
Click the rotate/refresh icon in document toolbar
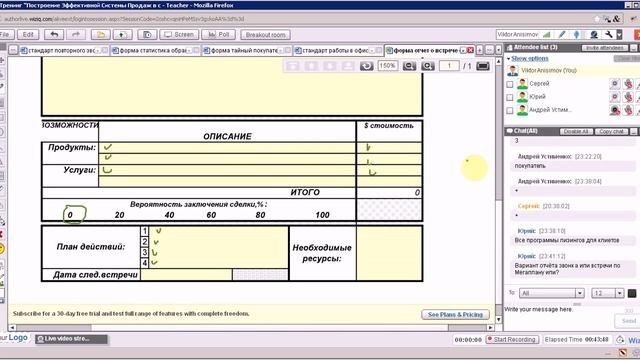pyautogui.click(x=366, y=66)
